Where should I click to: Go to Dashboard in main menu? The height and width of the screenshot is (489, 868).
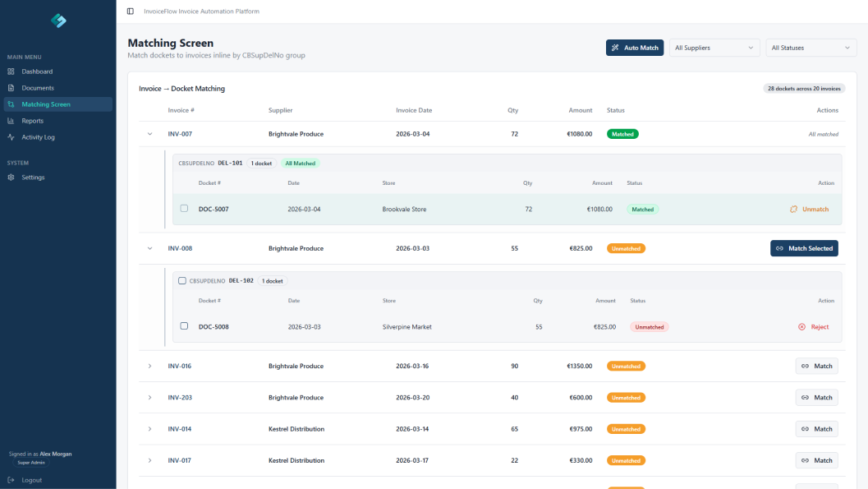[x=58, y=72]
